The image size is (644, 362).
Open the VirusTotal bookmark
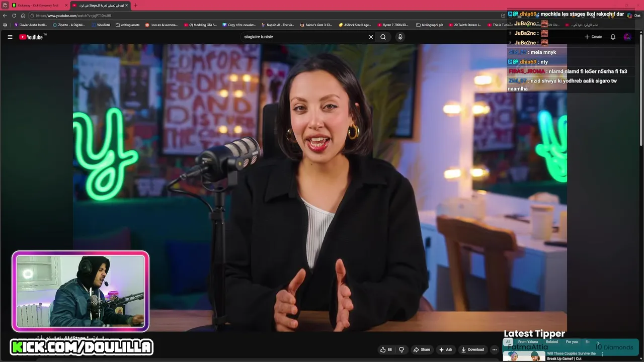coord(101,25)
